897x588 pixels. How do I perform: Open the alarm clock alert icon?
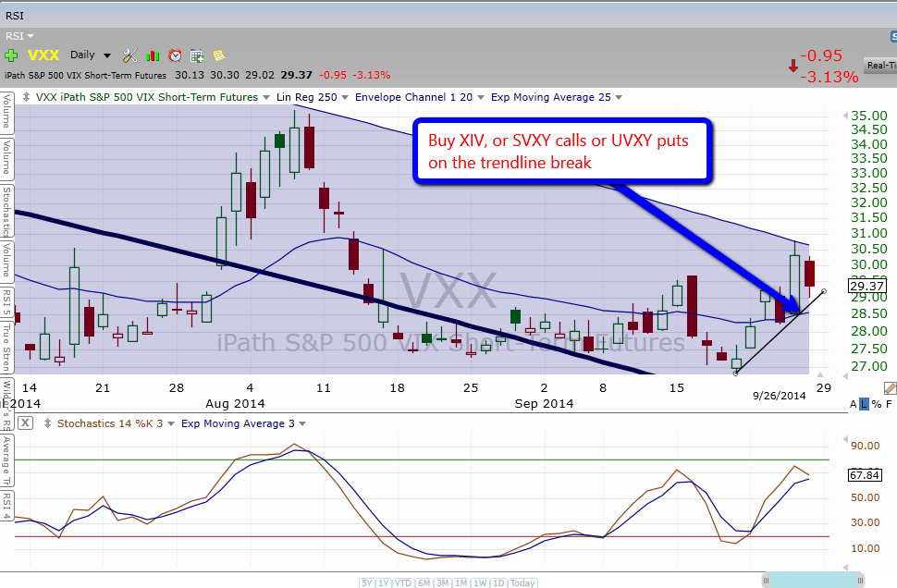[175, 55]
